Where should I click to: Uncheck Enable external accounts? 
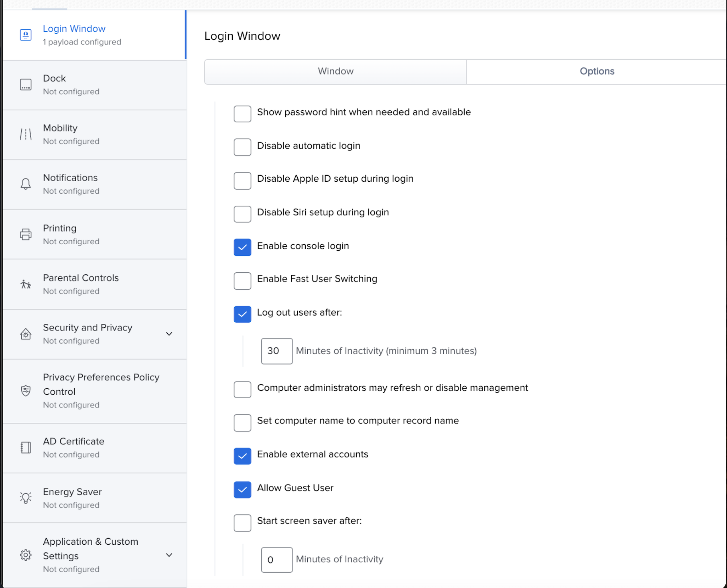242,456
